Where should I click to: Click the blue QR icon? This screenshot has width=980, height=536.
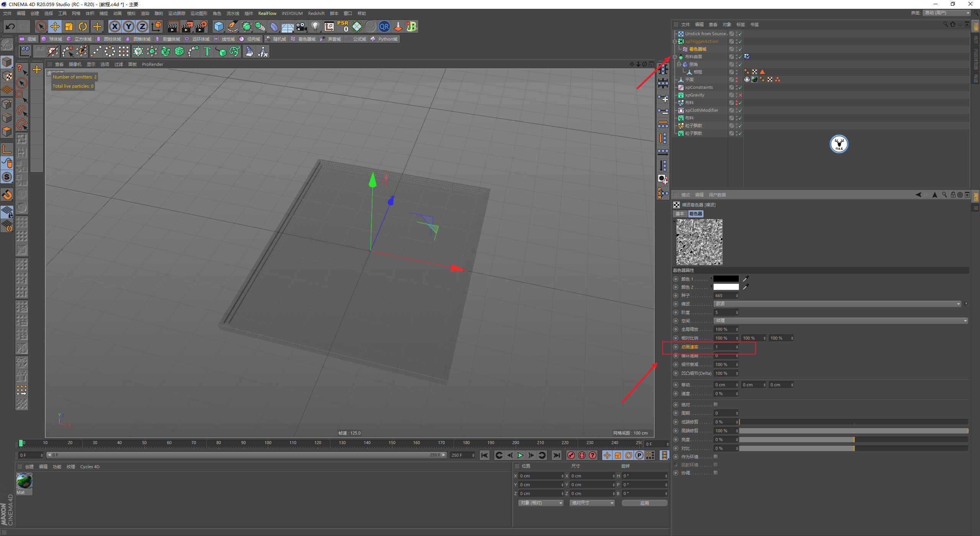click(384, 26)
